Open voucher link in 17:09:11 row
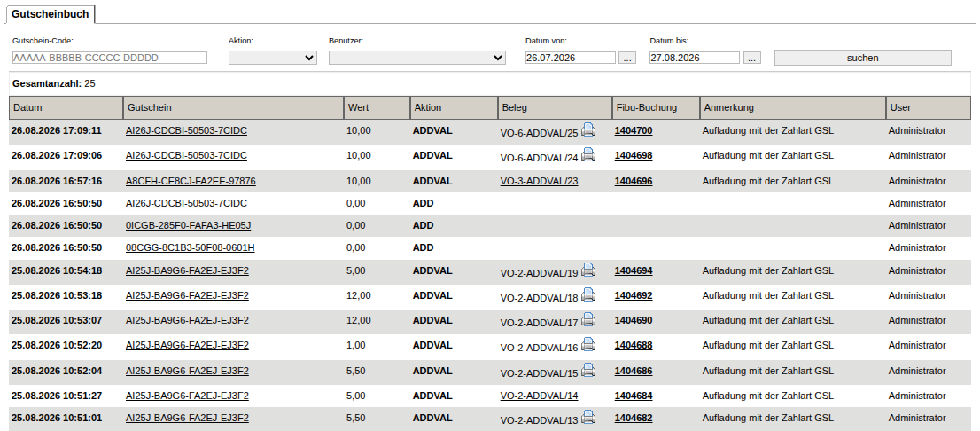 pos(186,130)
